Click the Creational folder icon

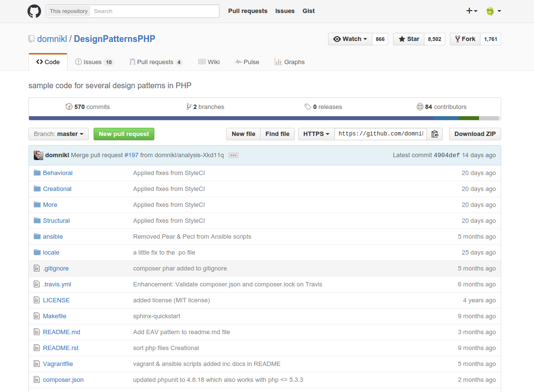(37, 189)
